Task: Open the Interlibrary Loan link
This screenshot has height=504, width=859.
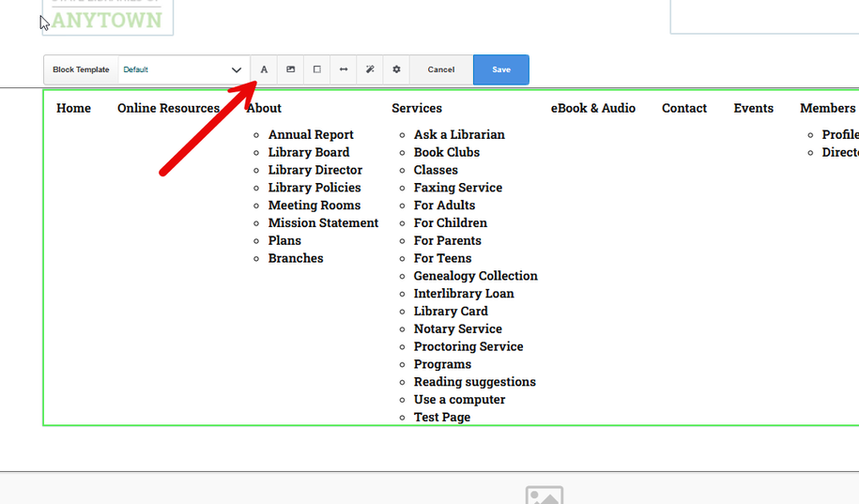Action: (464, 294)
